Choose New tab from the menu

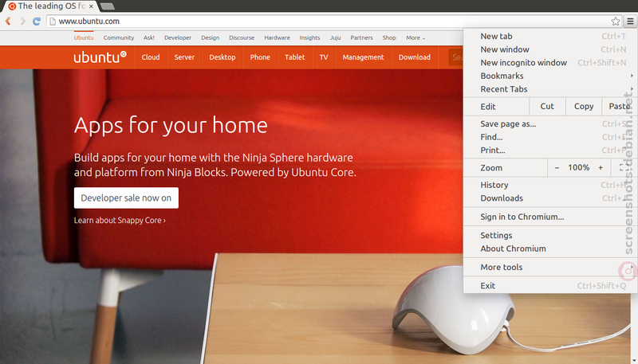tap(550, 36)
